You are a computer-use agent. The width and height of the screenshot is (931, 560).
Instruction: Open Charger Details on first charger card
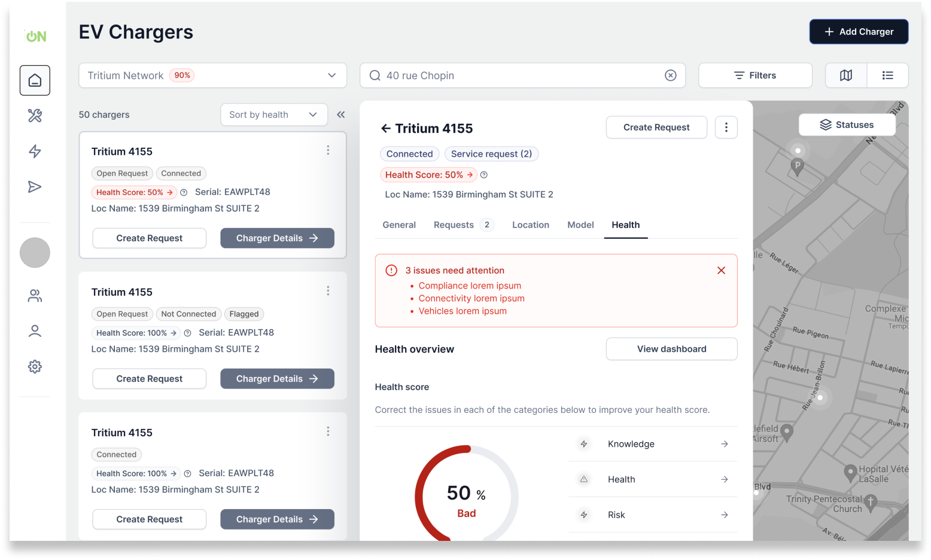coord(277,238)
